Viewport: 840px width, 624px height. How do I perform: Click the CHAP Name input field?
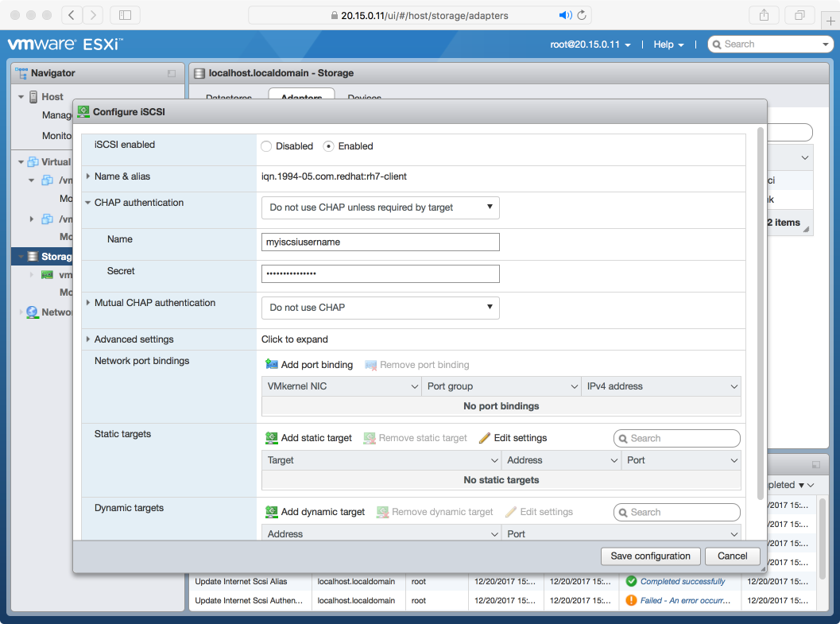(380, 242)
